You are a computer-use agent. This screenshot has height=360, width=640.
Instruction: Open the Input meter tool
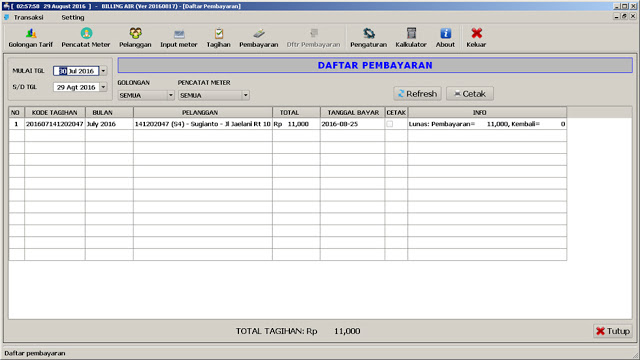(178, 38)
